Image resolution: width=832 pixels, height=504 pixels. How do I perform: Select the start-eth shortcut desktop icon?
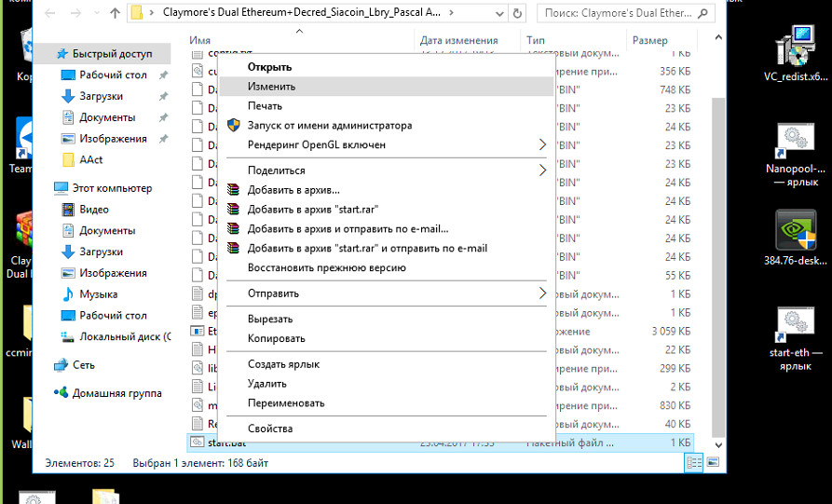coord(796,339)
